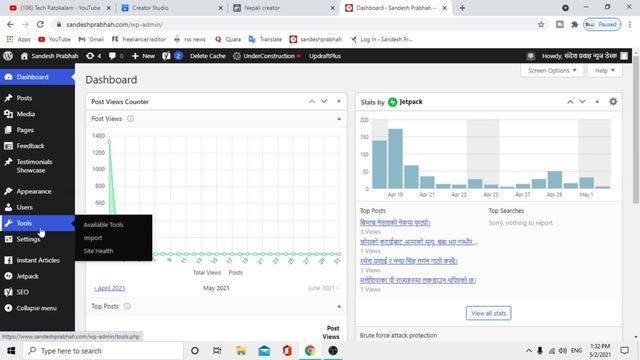
Task: Open Windows Start menu
Action: (x=11, y=351)
